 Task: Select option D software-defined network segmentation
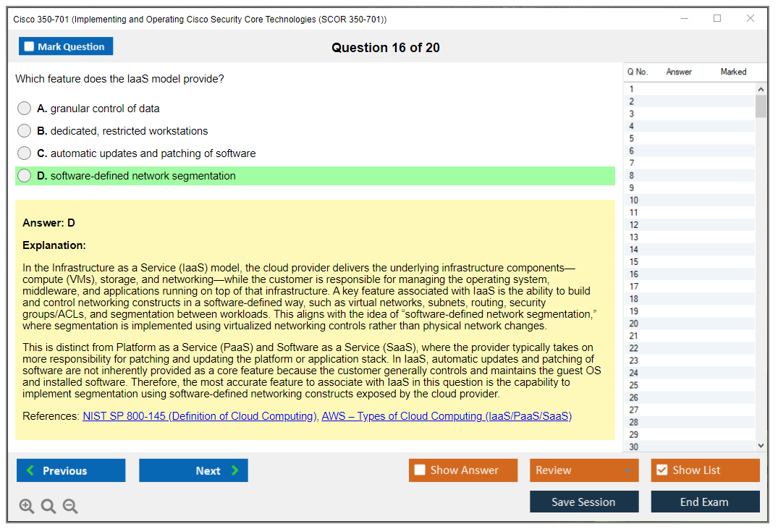(x=25, y=176)
